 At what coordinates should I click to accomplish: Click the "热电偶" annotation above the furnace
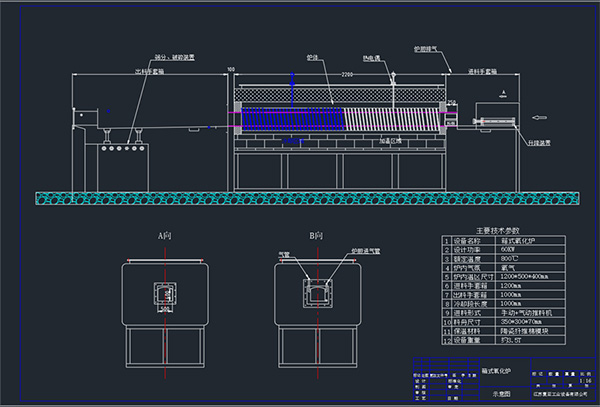[370, 57]
